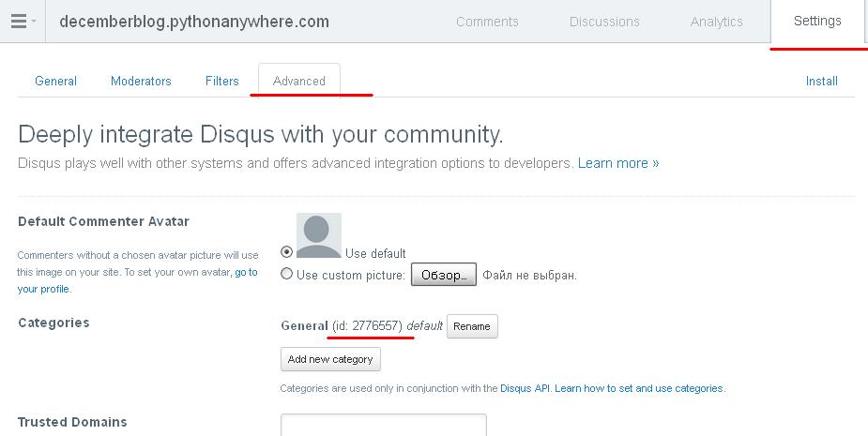This screenshot has width=868, height=436.
Task: Open the Disqus API link
Action: 525,388
